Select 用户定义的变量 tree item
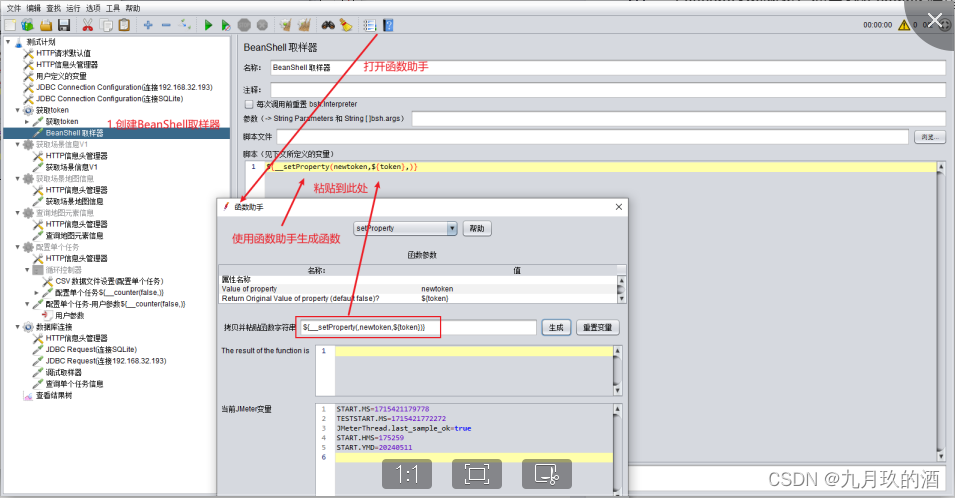Image resolution: width=955 pixels, height=498 pixels. pyautogui.click(x=61, y=76)
